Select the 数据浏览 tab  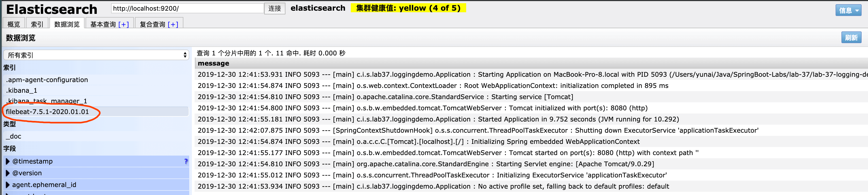(x=67, y=24)
